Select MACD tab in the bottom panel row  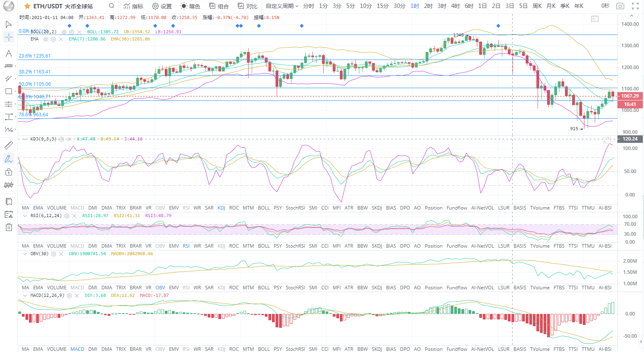pyautogui.click(x=77, y=349)
